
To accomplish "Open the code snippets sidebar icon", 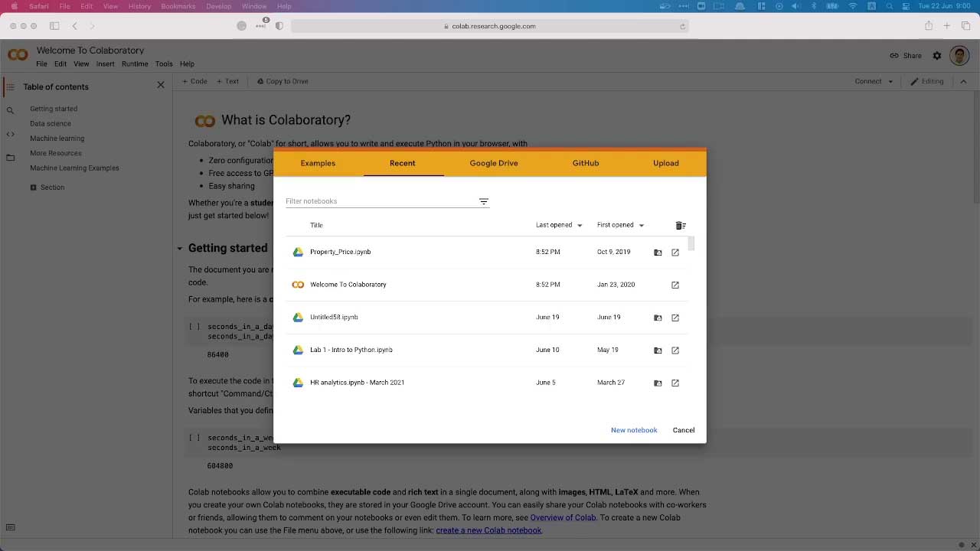I will pos(10,134).
